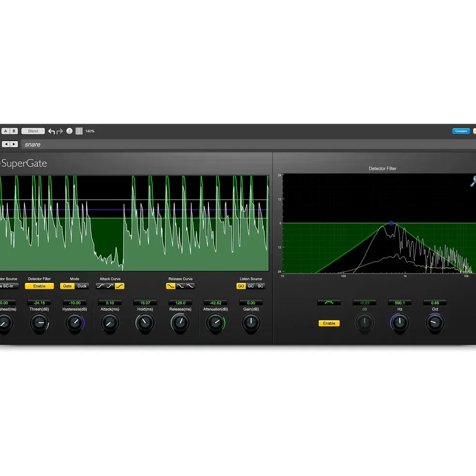Click the filter Hz frequency knob

[x=400, y=323]
